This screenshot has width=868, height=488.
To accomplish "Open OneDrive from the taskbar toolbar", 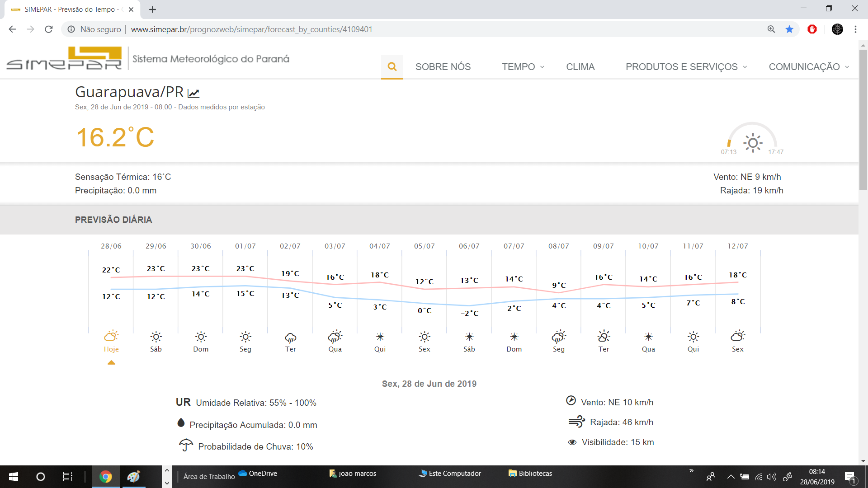I will [x=258, y=473].
